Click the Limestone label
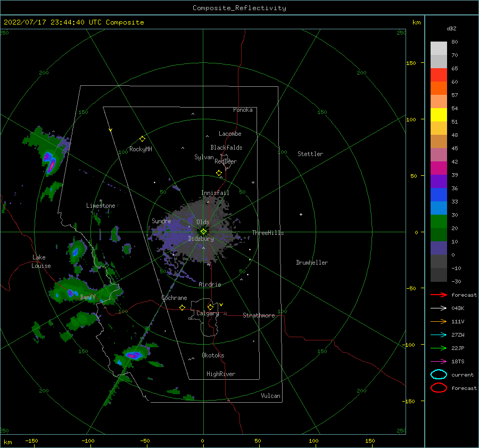Screen dimensions: 479x448 pyautogui.click(x=101, y=206)
